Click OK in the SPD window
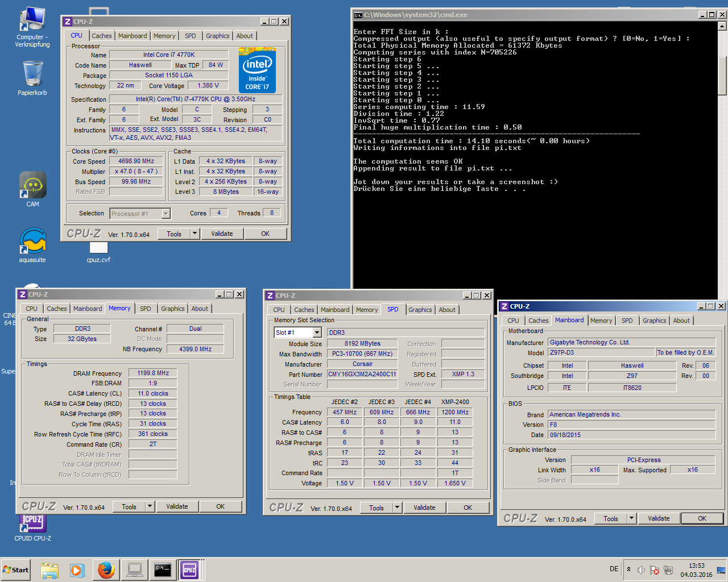This screenshot has height=582, width=728. pyautogui.click(x=468, y=508)
